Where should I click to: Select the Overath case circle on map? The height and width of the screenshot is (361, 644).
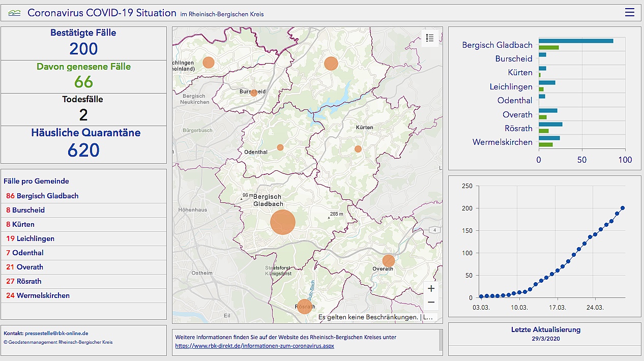(389, 261)
